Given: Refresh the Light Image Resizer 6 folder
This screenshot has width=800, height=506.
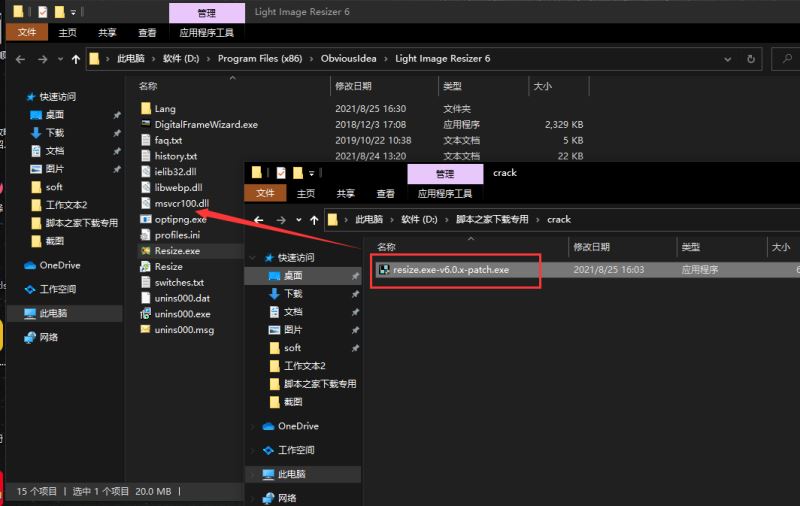Looking at the screenshot, I should (751, 59).
